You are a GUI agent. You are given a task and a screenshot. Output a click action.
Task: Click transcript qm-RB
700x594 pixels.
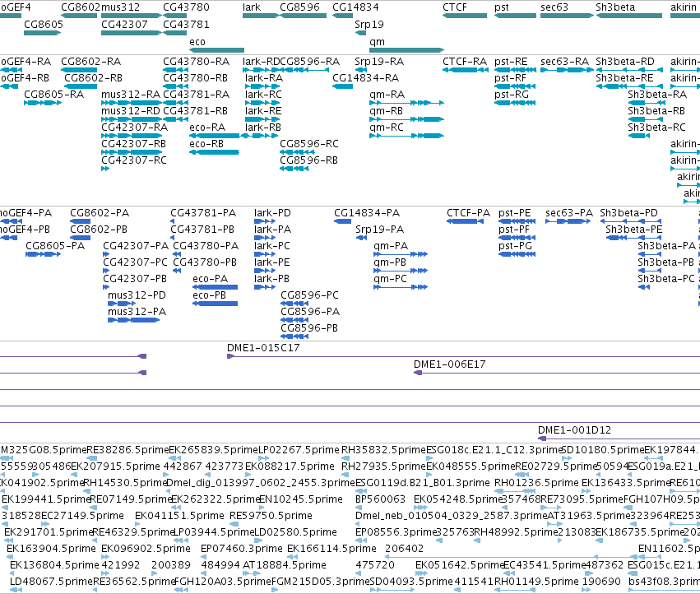click(406, 119)
